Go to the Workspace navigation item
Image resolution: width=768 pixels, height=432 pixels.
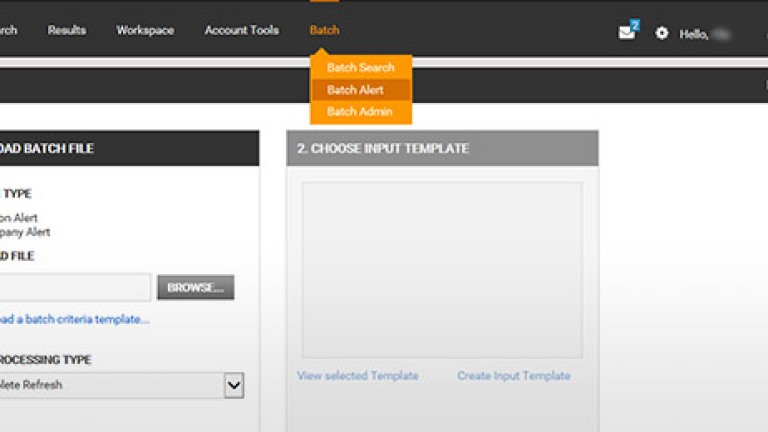[x=145, y=30]
